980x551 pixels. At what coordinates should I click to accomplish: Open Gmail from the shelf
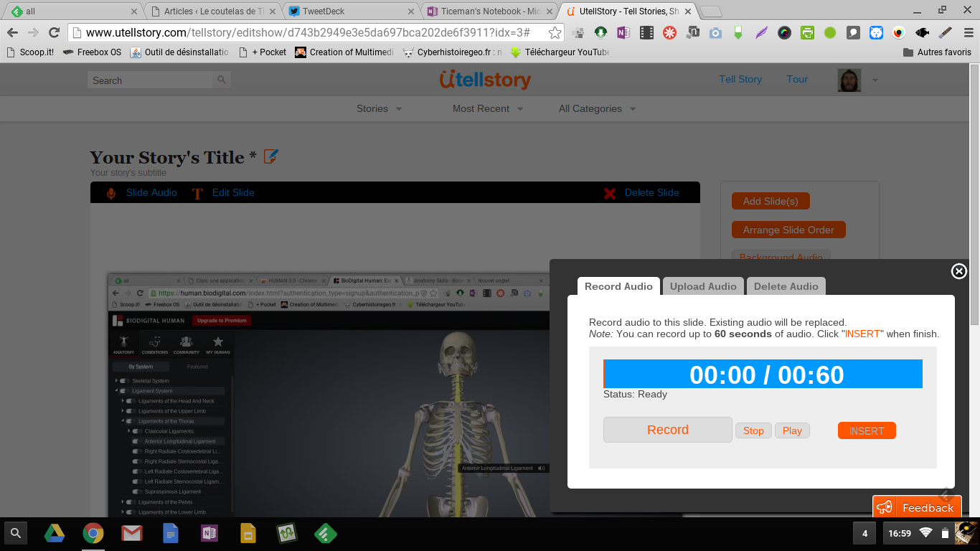tap(131, 533)
